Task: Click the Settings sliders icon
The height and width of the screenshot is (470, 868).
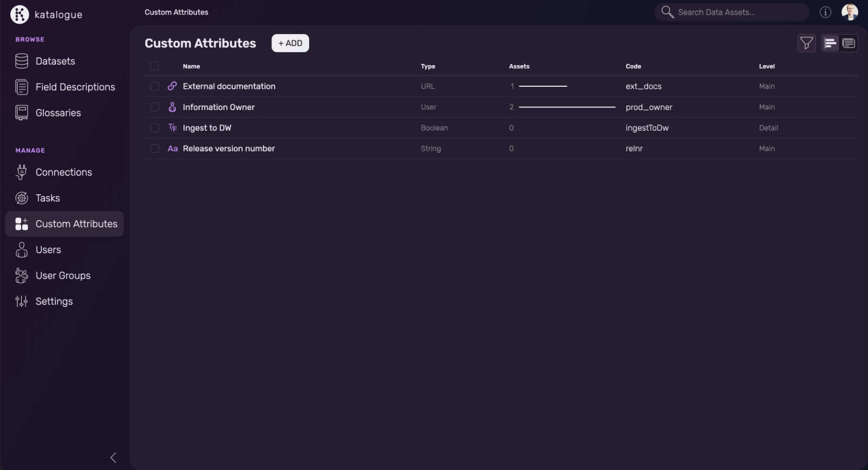Action: point(22,301)
